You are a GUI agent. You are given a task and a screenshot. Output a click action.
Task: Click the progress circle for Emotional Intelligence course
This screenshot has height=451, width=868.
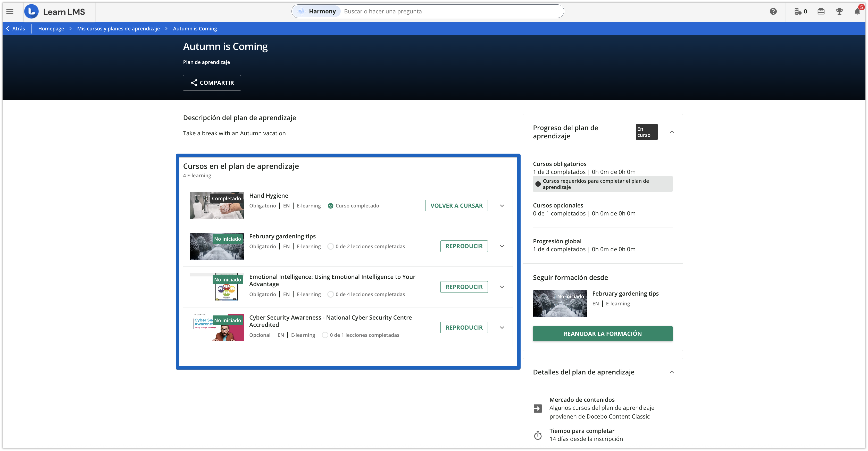click(331, 294)
